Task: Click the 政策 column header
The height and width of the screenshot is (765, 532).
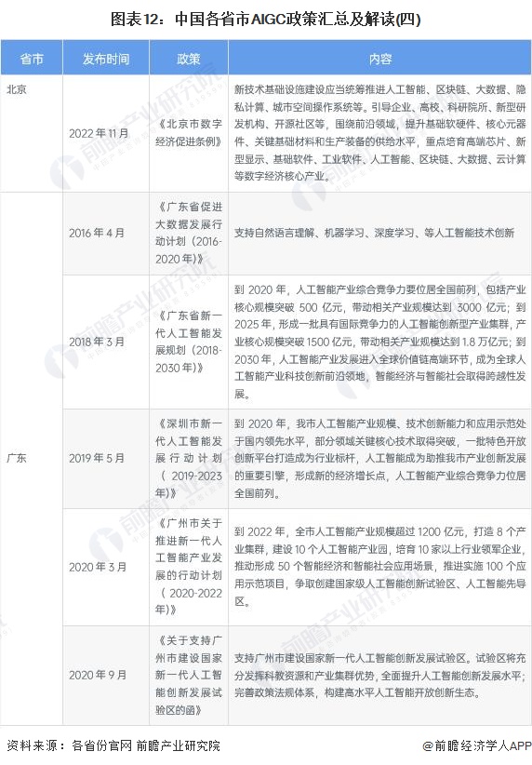Action: 189,59
